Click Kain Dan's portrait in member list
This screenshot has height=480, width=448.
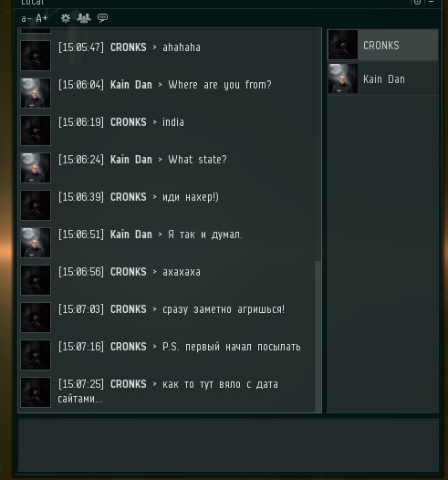click(x=343, y=78)
